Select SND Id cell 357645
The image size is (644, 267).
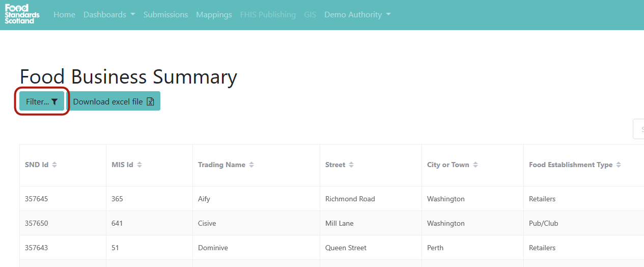[x=37, y=199]
